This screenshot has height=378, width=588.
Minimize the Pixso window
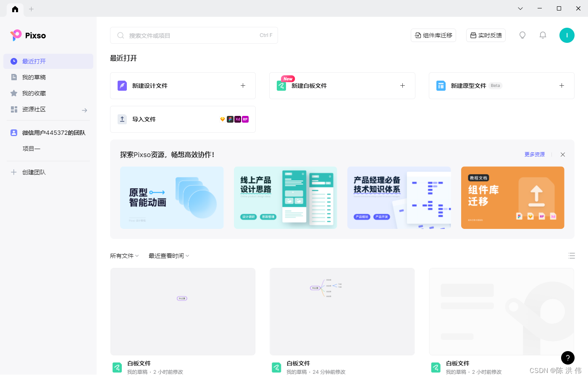540,8
